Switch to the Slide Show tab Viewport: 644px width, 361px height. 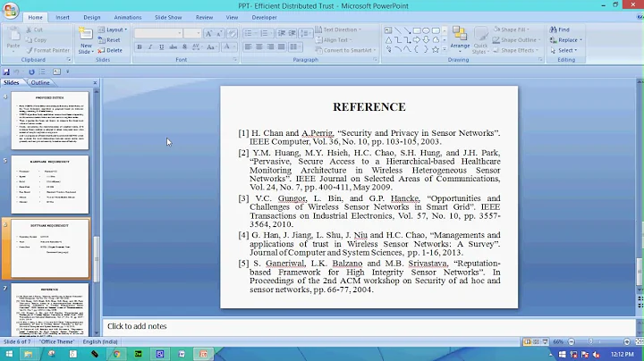(x=168, y=17)
